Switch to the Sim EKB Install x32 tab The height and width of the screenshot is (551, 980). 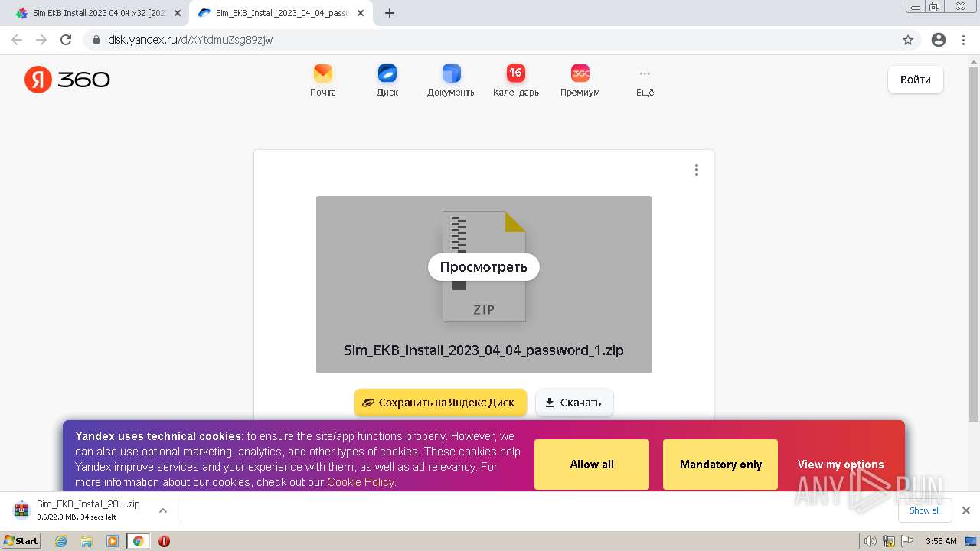(x=100, y=13)
